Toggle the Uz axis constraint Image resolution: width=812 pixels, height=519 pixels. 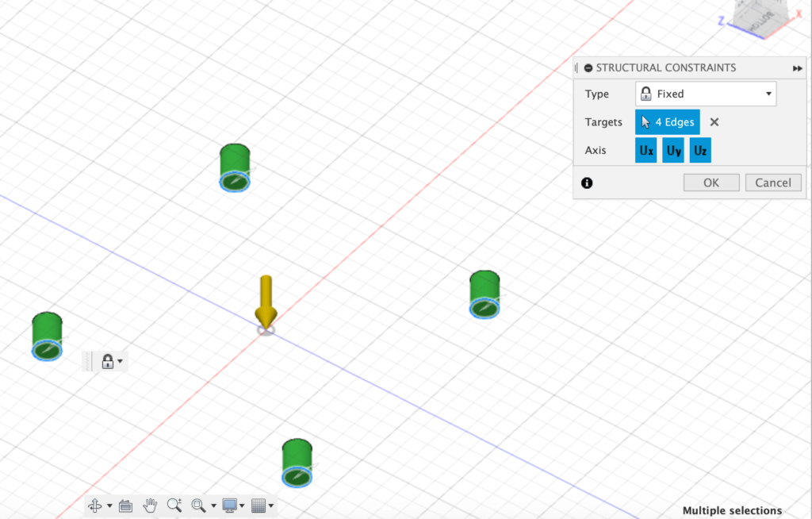click(x=700, y=150)
